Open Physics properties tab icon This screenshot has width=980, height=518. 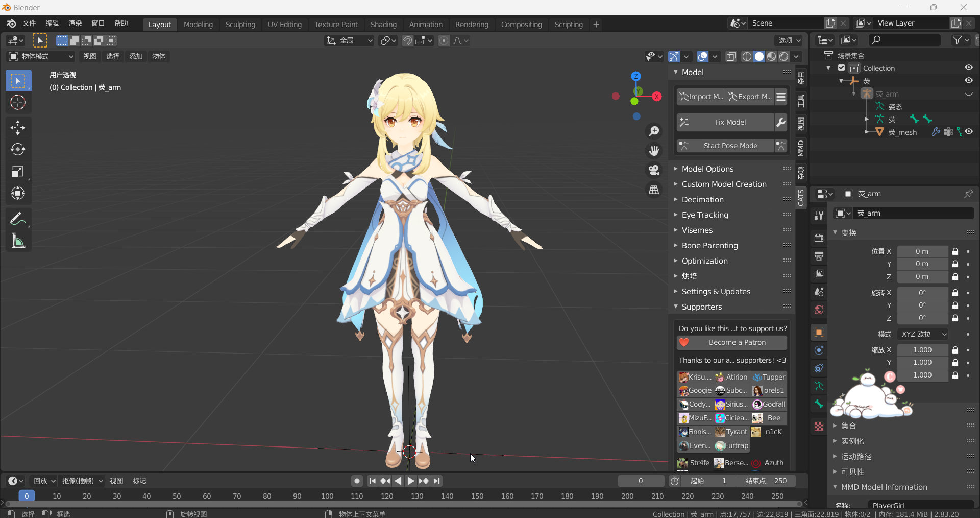click(819, 350)
